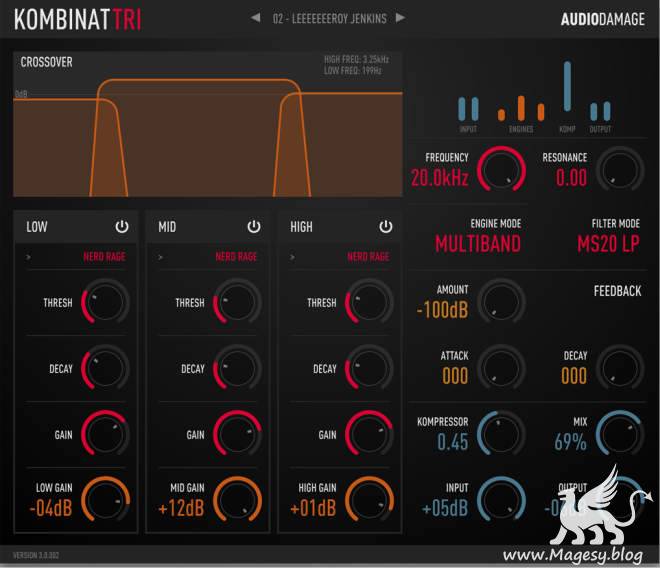Click the +05dB input value
Viewport: 660px width, 571px height.
pos(445,508)
